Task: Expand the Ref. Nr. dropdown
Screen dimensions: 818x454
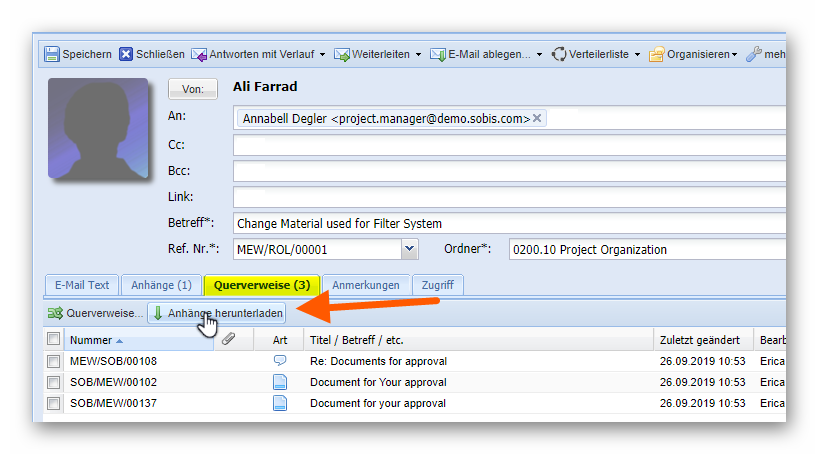Action: [408, 249]
